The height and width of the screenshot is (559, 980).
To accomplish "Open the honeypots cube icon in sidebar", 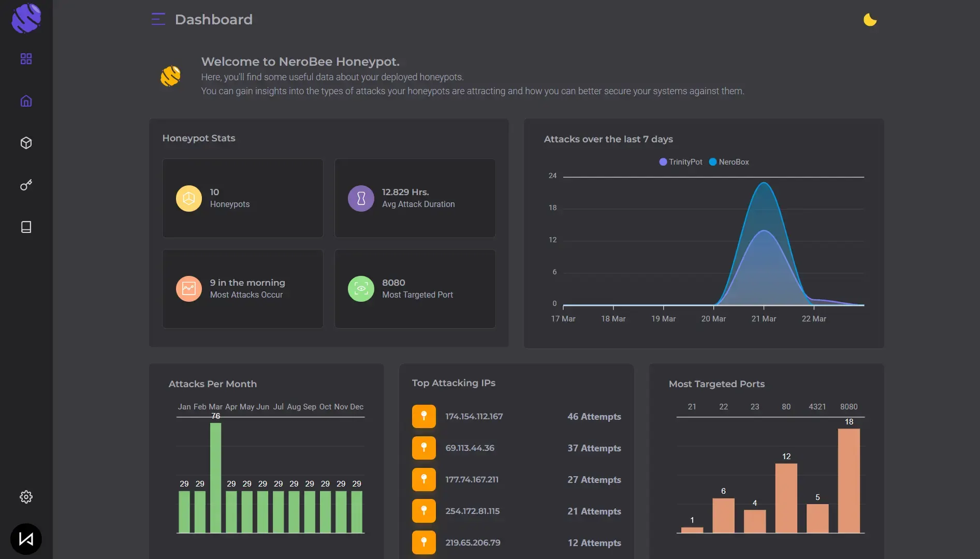I will click(x=26, y=143).
